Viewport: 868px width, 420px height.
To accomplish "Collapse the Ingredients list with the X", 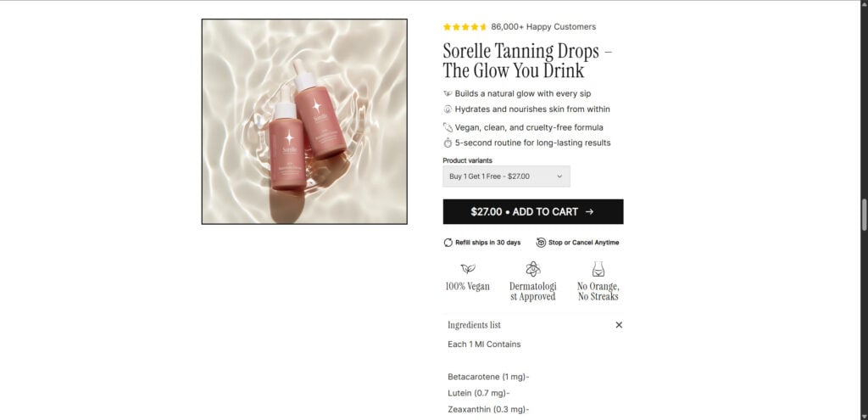I will pos(619,325).
